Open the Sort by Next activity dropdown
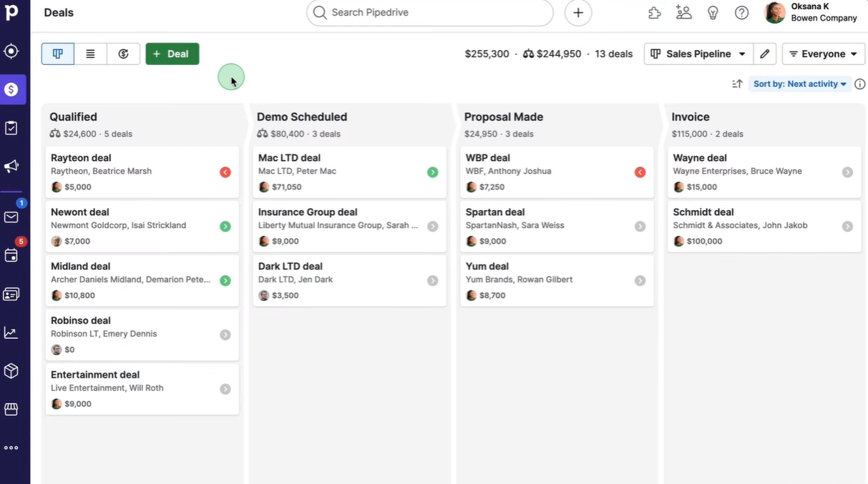868x484 pixels. click(x=799, y=84)
